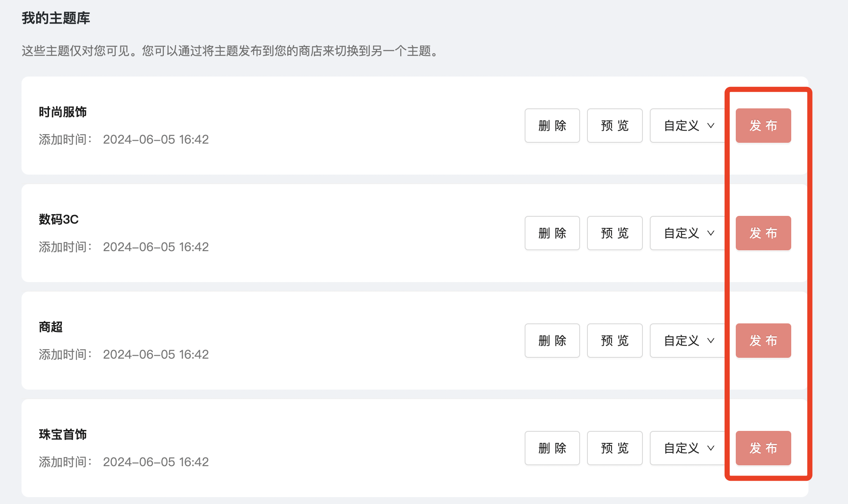Screen dimensions: 848x504
Task: Publish the 商超 theme
Action: tap(763, 341)
